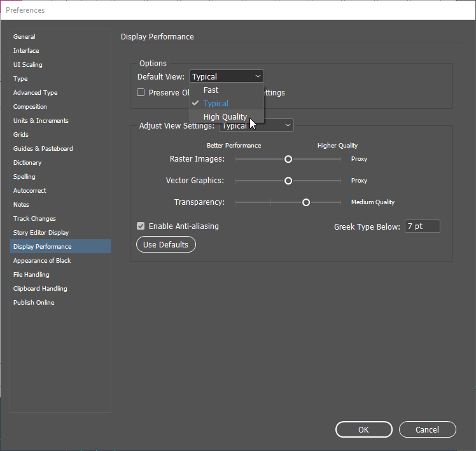The width and height of the screenshot is (476, 451).
Task: Open the Adjust View Settings dropdown
Action: tap(256, 125)
